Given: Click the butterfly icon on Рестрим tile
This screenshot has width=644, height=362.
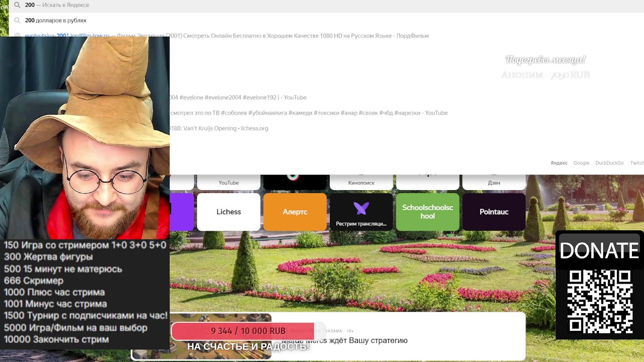Looking at the screenshot, I should [361, 208].
